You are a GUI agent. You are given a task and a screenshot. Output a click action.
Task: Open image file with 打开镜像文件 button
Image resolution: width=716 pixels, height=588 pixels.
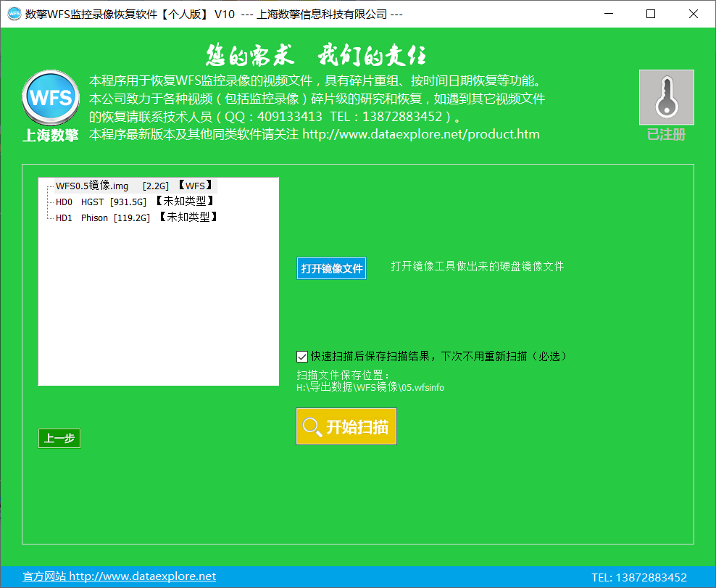(331, 268)
